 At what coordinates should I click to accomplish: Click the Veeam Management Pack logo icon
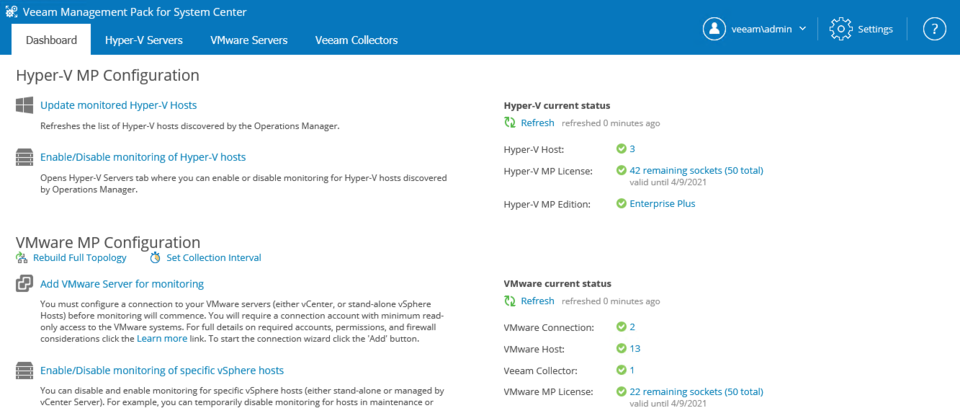click(x=11, y=12)
